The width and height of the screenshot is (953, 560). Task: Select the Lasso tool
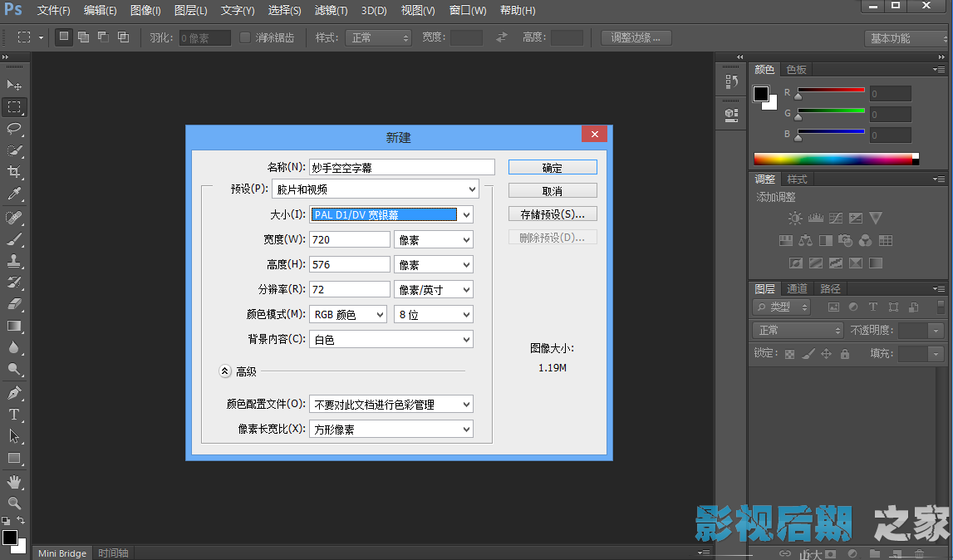click(14, 129)
